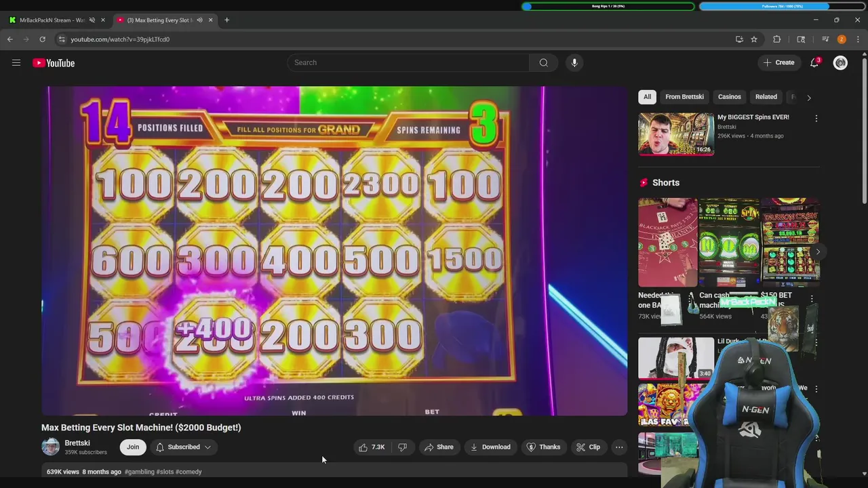Click the search magnifier button
This screenshot has height=488, width=868.
(x=543, y=62)
